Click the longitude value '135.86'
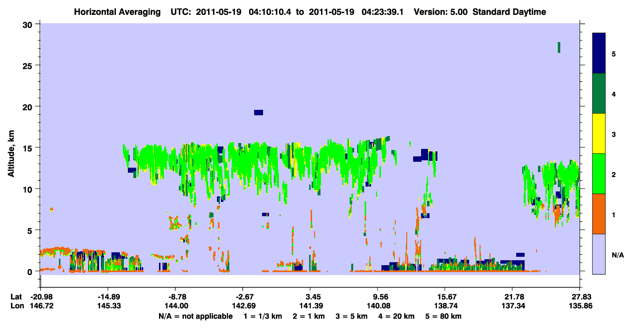644x330 pixels. point(580,306)
